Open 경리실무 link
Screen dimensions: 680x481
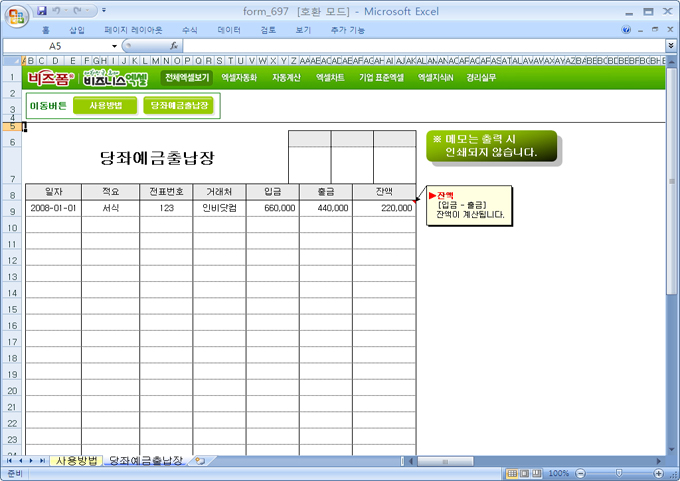pyautogui.click(x=481, y=78)
